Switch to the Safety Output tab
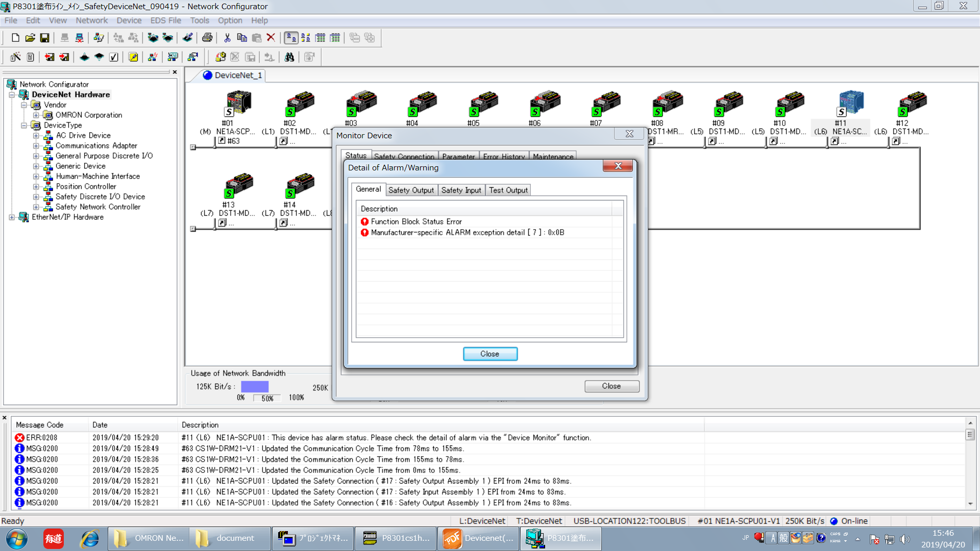This screenshot has width=980, height=551. [x=411, y=190]
